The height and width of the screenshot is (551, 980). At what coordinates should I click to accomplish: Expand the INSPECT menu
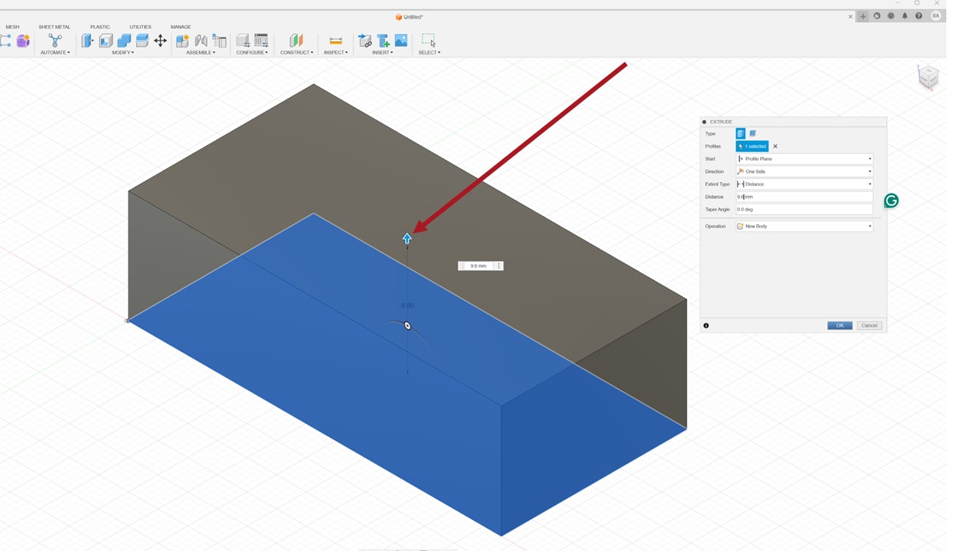coord(335,53)
